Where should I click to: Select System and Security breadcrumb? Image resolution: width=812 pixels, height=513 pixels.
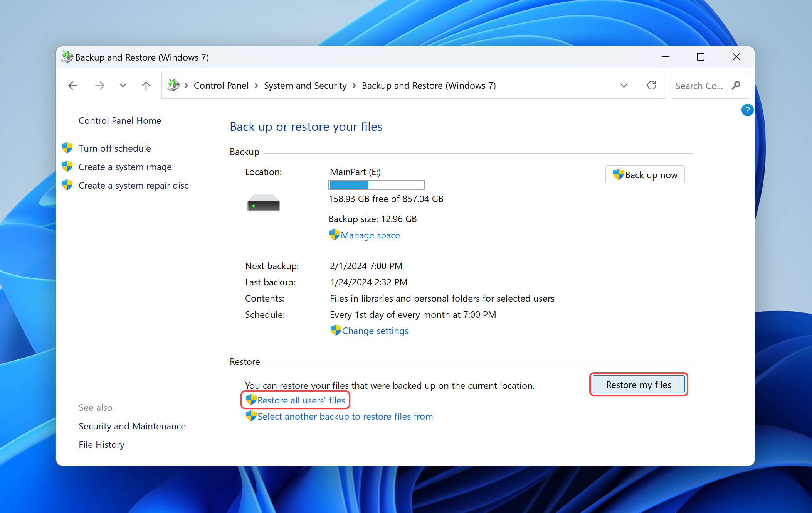click(x=305, y=86)
